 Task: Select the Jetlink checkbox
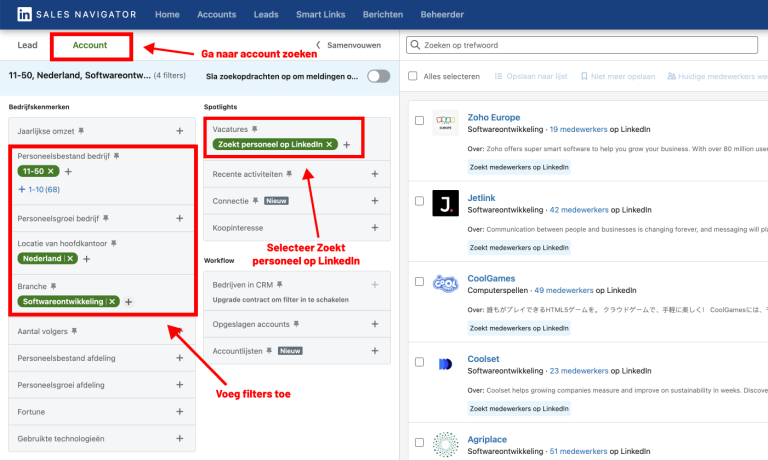pyautogui.click(x=419, y=201)
